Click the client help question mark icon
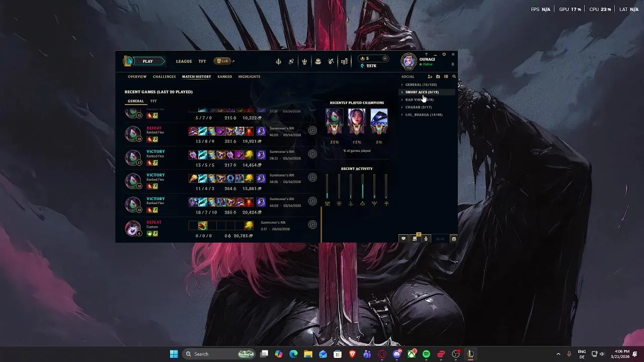Screen dimensions: 644x362 click(427, 54)
